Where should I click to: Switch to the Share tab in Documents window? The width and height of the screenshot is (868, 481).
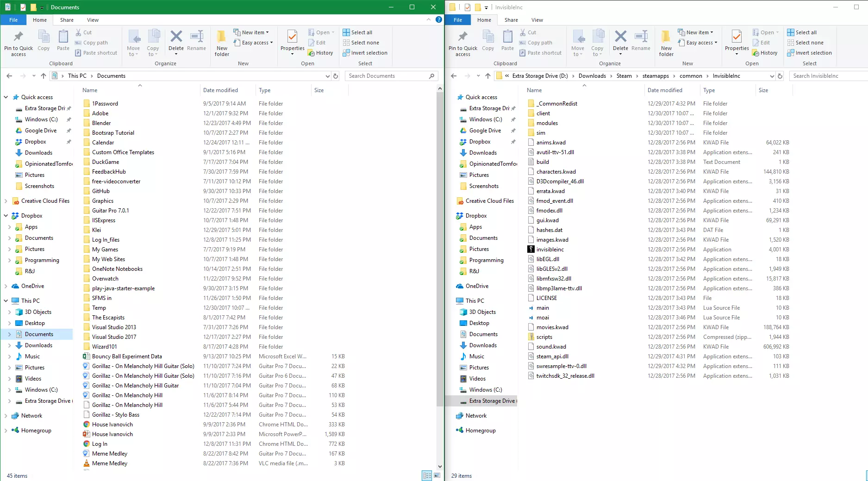click(67, 20)
